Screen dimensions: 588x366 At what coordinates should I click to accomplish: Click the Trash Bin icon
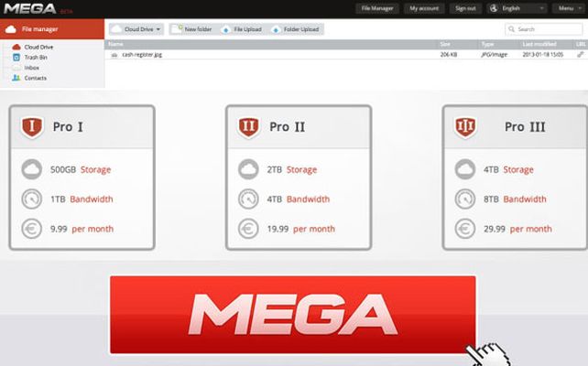16,58
